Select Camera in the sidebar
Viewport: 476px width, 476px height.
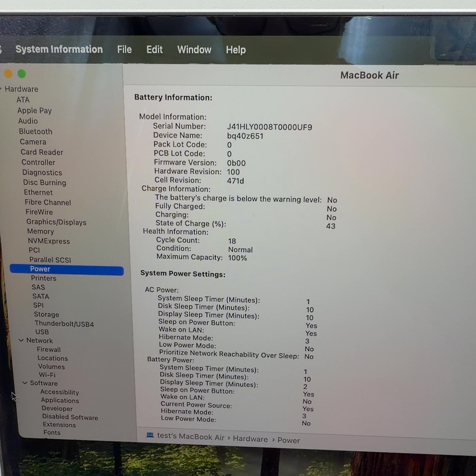(33, 142)
